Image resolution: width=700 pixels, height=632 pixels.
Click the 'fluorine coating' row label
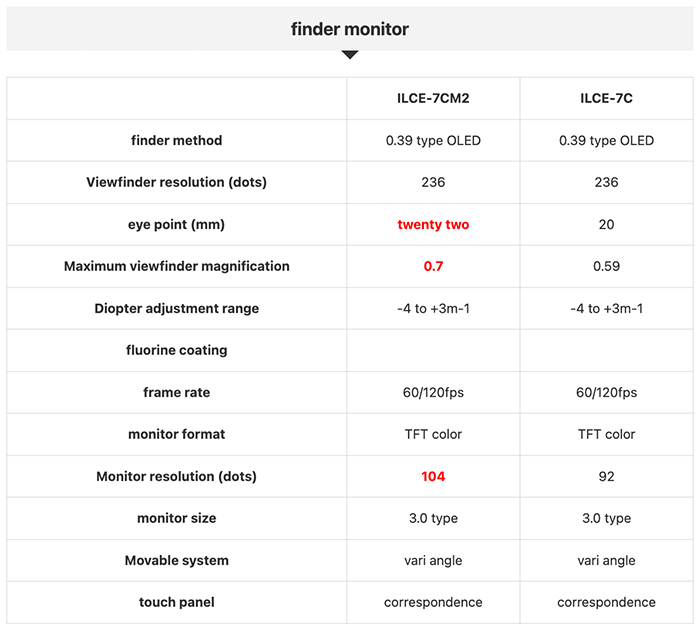pyautogui.click(x=176, y=350)
